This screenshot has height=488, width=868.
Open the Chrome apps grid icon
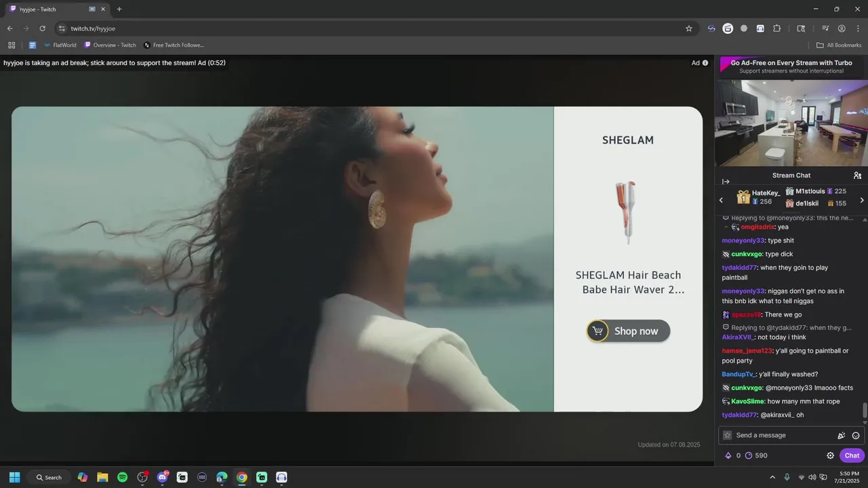tap(12, 45)
